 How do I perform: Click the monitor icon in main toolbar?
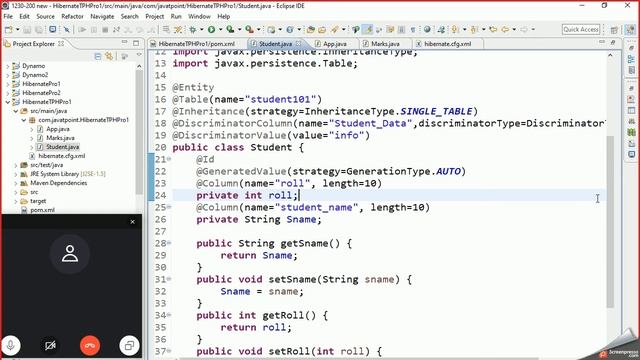click(53, 29)
